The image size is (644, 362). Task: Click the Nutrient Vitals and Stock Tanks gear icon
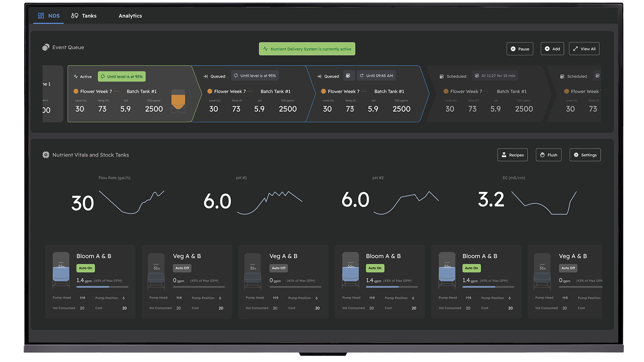[x=46, y=155]
